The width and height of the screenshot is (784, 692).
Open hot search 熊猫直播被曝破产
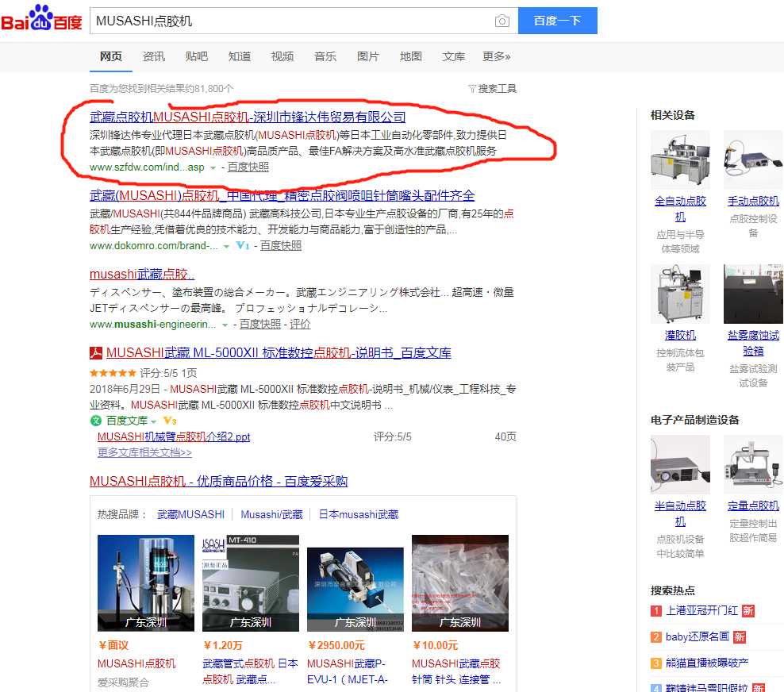coord(707,663)
